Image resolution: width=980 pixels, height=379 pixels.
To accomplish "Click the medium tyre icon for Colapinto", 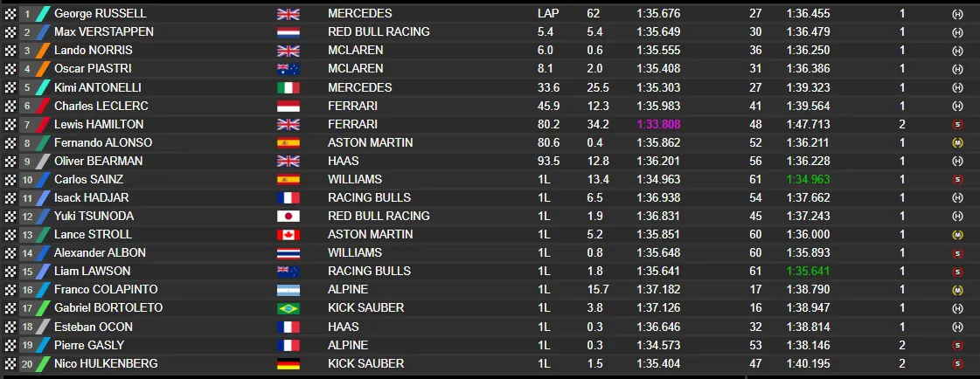I will pyautogui.click(x=957, y=289).
